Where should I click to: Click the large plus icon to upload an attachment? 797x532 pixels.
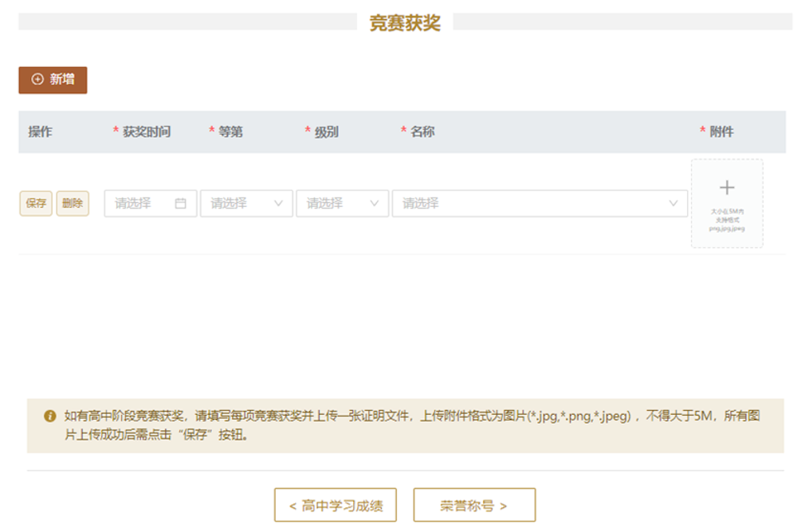click(726, 188)
